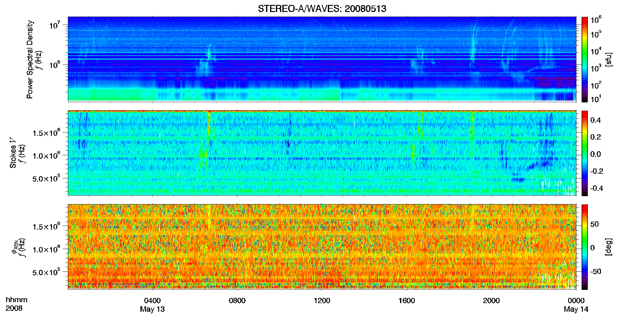
Task: Click the power spectral density colorbar
Action: 585,59
